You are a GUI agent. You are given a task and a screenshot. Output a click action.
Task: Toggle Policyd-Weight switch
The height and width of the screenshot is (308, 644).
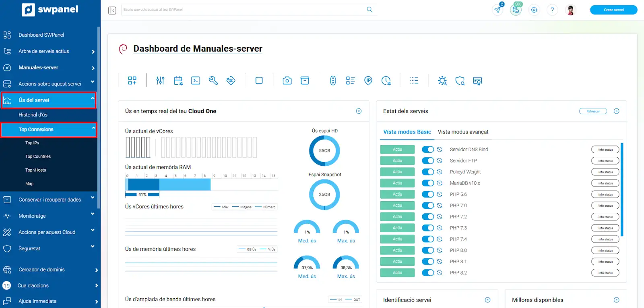(x=428, y=172)
